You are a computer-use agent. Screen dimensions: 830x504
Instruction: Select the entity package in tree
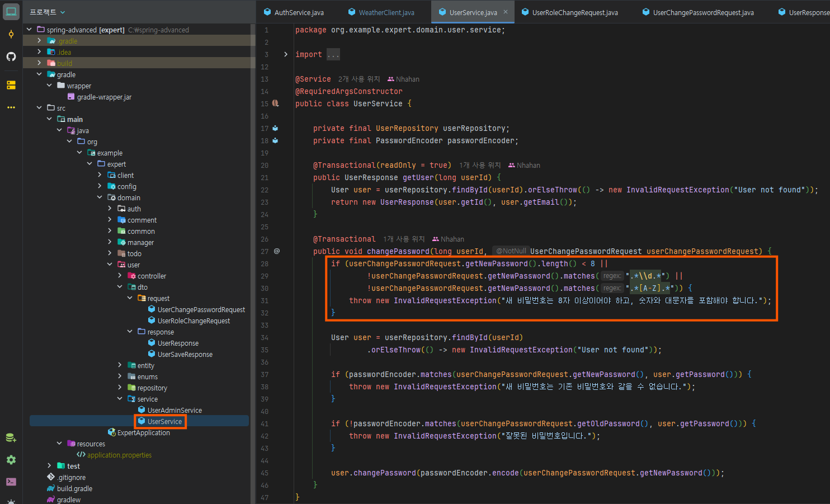145,365
